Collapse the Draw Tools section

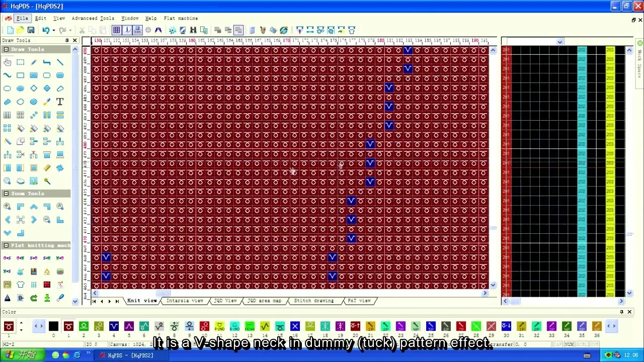coord(6,49)
